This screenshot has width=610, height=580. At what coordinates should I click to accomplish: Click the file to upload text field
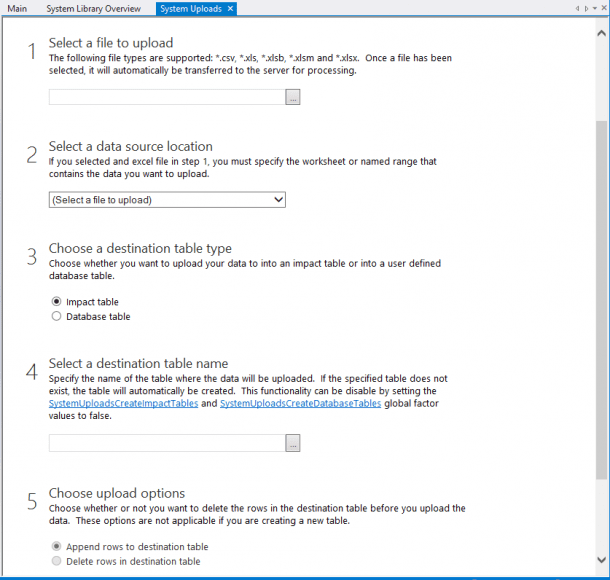pos(166,98)
